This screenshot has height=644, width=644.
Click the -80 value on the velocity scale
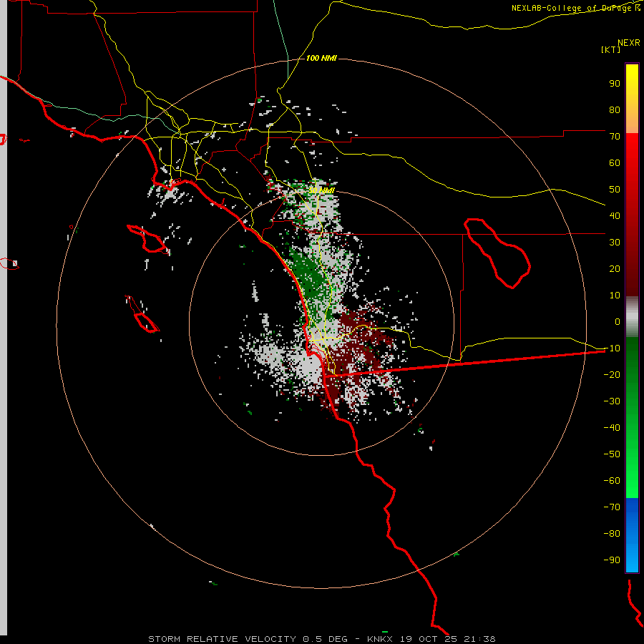click(612, 534)
